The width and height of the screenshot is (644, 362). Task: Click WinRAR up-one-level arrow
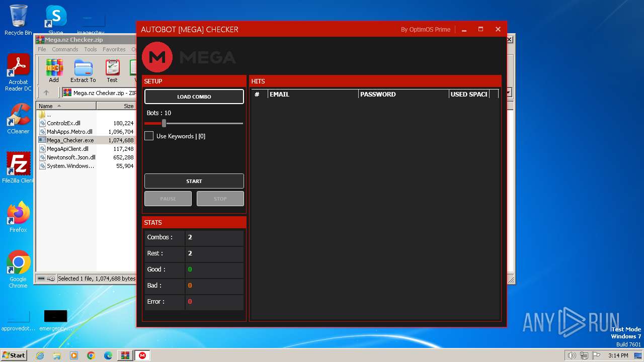[46, 93]
